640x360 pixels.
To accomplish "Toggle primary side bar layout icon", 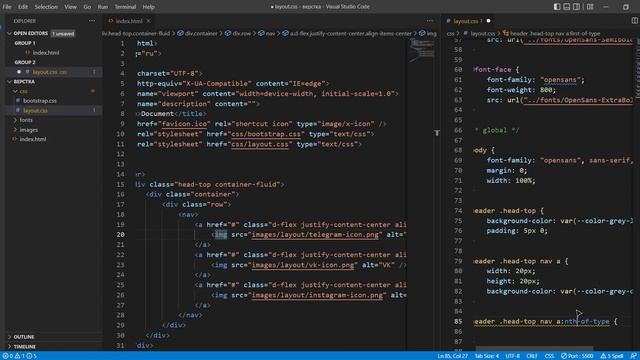I will pyautogui.click(x=557, y=7).
